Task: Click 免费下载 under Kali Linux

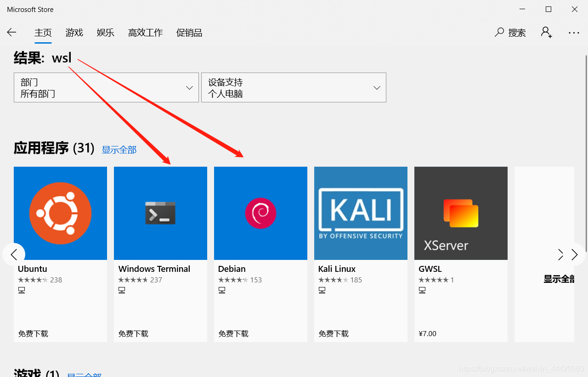Action: pyautogui.click(x=334, y=333)
